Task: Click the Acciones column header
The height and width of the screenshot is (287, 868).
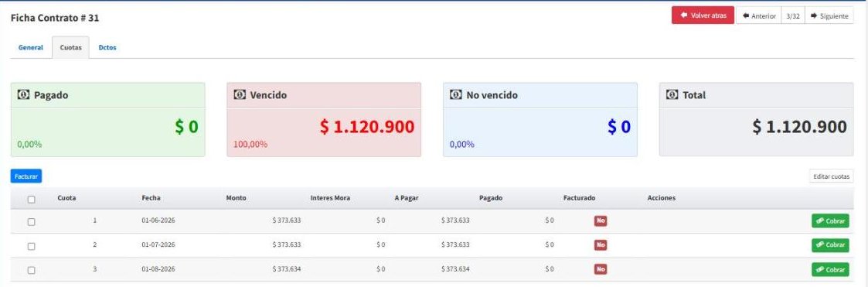Action: (x=661, y=198)
